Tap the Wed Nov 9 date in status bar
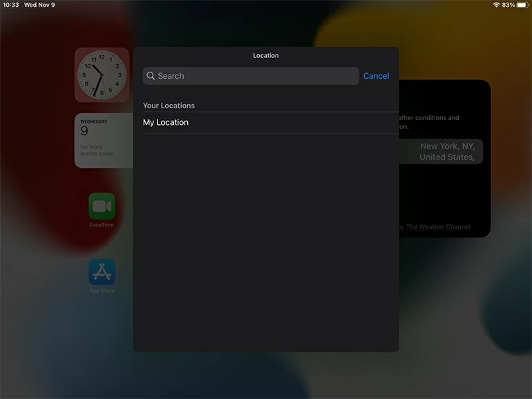The width and height of the screenshot is (532, 399). pos(39,5)
